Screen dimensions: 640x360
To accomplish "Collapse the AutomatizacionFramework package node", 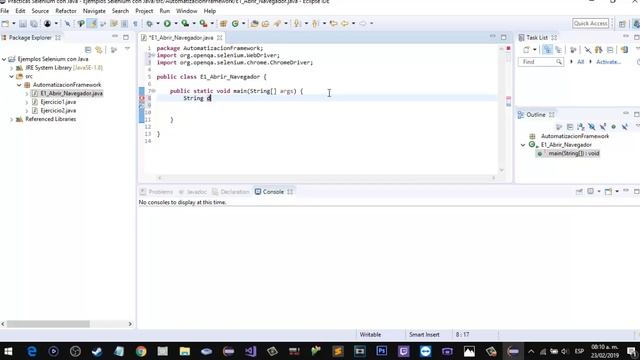I will point(19,85).
